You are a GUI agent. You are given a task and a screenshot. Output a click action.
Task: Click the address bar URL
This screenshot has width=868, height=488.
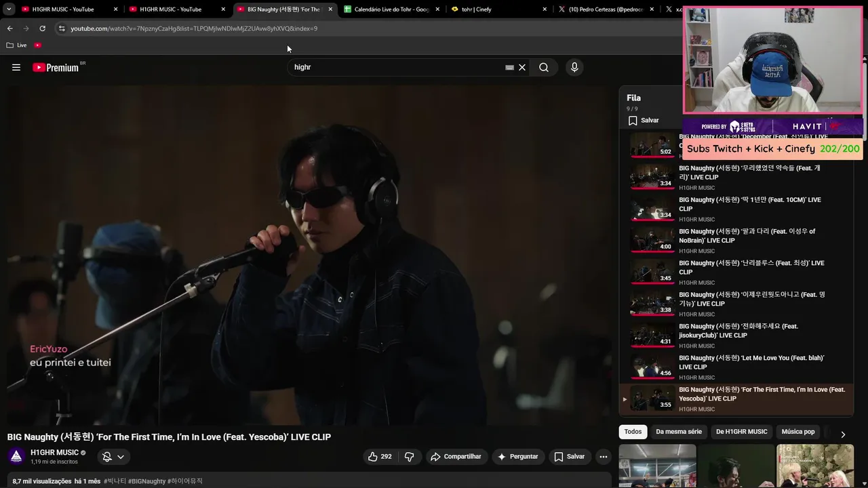pos(194,28)
